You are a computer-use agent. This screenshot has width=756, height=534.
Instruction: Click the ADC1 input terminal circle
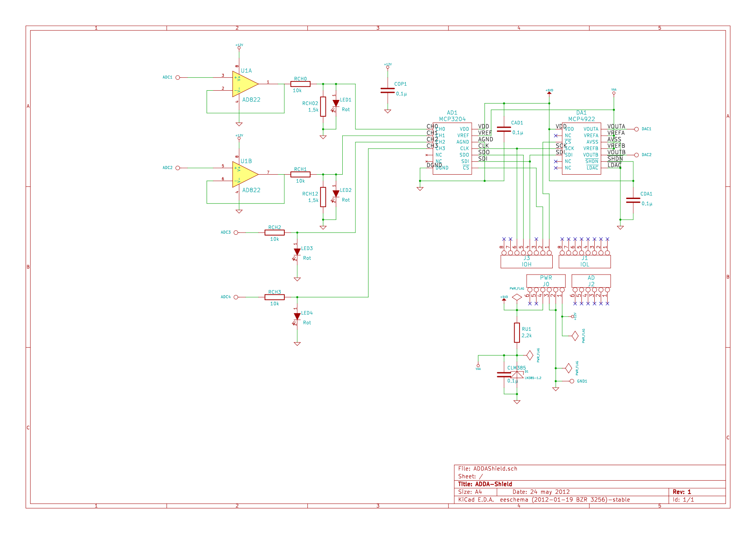(x=178, y=78)
